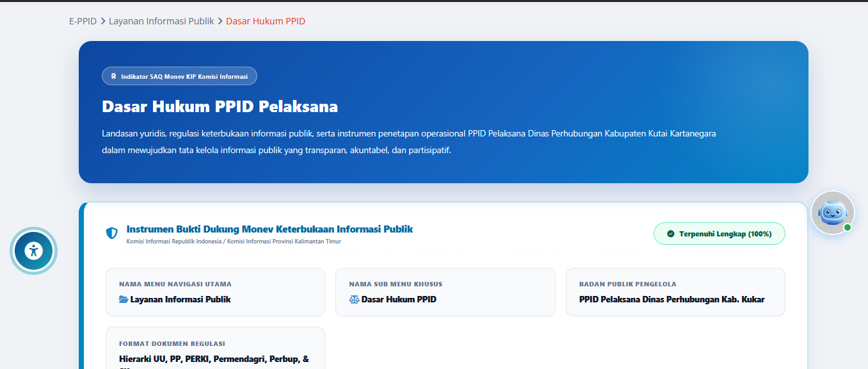Click Instrumen Bukti Dukung Monev Keterbukaan heading
868x369 pixels.
tap(269, 229)
